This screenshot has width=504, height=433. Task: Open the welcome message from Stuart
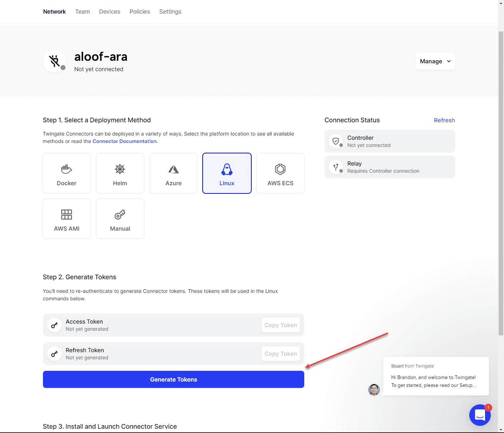tap(436, 376)
